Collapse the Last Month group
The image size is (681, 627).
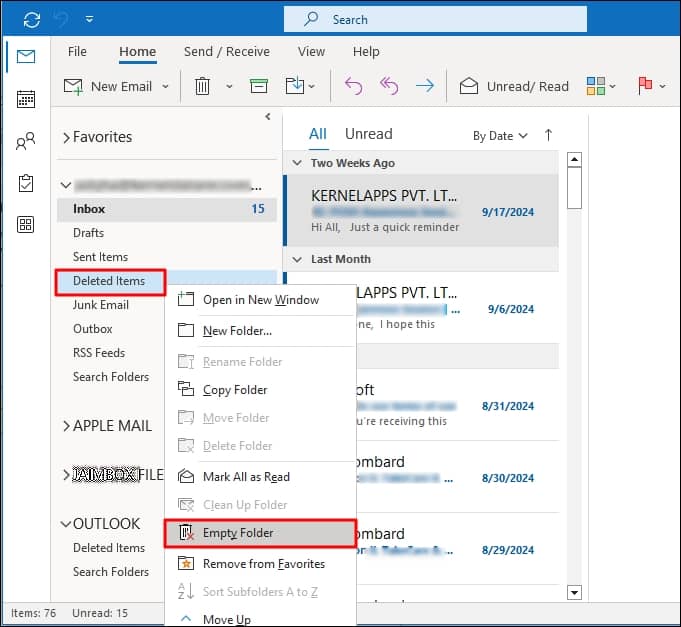[297, 260]
